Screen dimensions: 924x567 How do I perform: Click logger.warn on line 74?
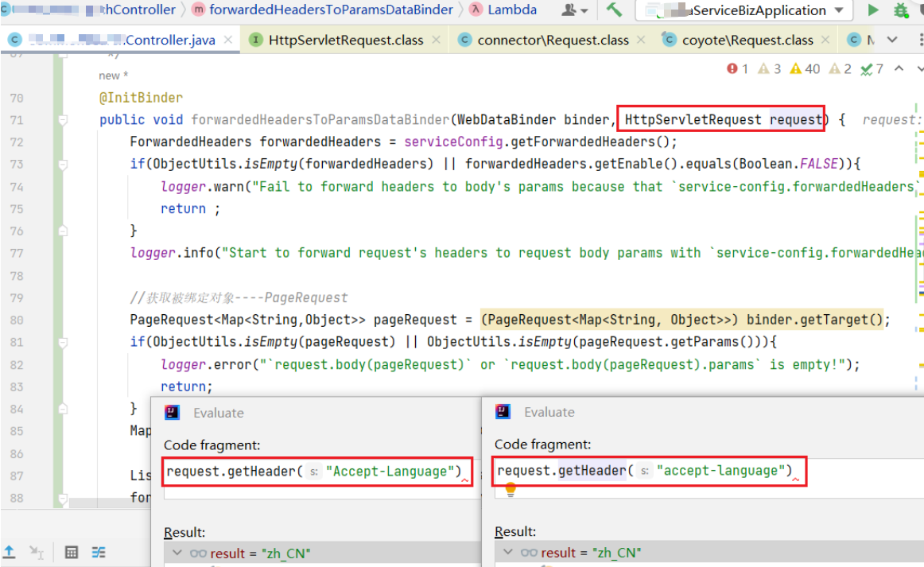tap(203, 187)
